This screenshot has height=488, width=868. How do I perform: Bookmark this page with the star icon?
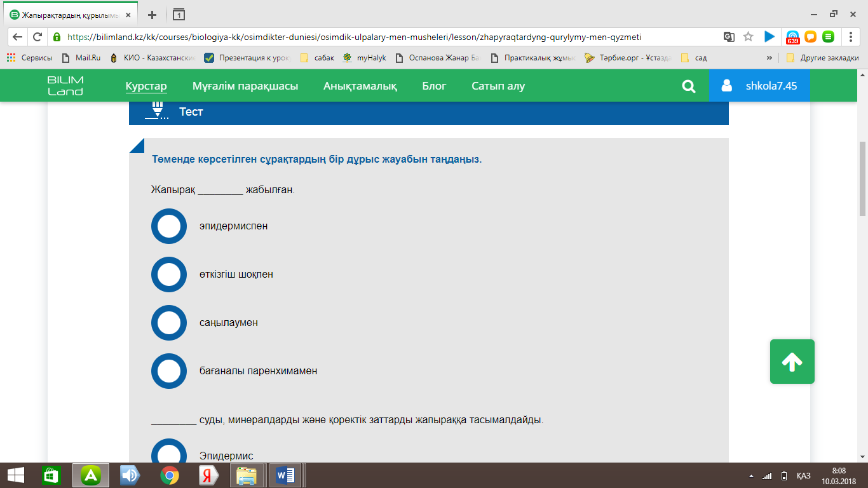(748, 37)
